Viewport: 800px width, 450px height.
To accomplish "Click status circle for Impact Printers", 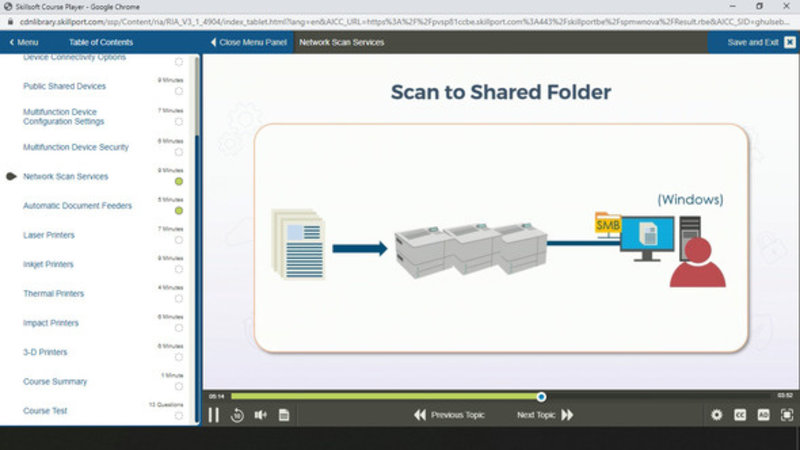I will 179,328.
